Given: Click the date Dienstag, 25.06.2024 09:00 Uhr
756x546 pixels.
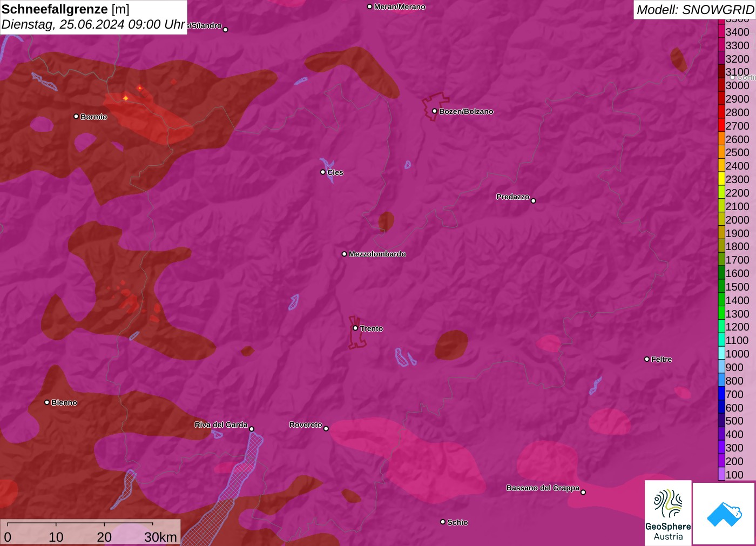Looking at the screenshot, I should coord(93,24).
